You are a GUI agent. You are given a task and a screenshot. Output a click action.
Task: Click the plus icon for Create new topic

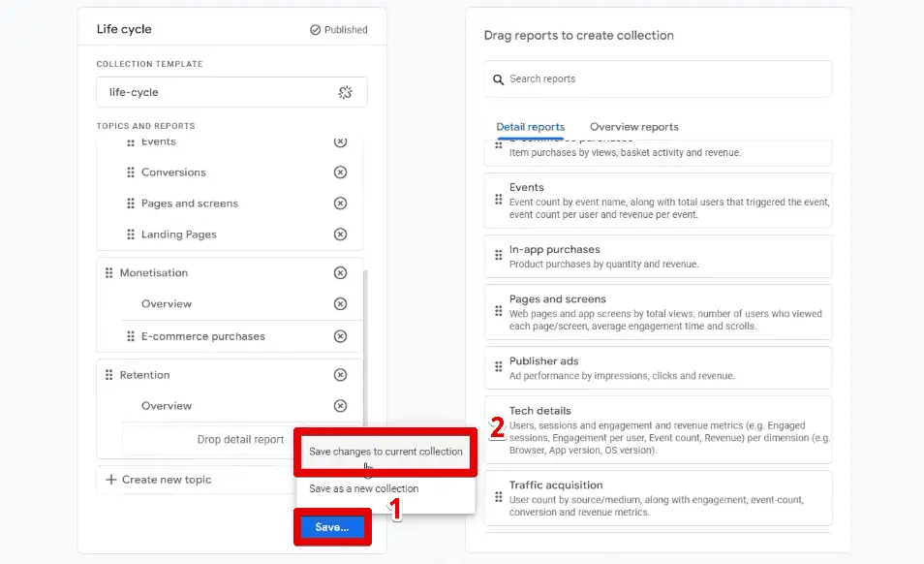pyautogui.click(x=110, y=480)
